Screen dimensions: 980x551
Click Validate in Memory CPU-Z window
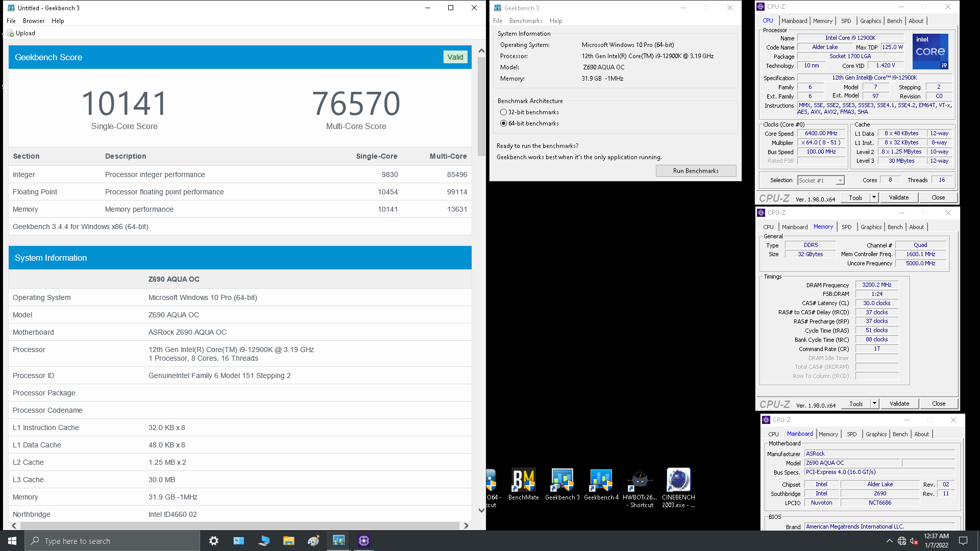[x=899, y=404]
